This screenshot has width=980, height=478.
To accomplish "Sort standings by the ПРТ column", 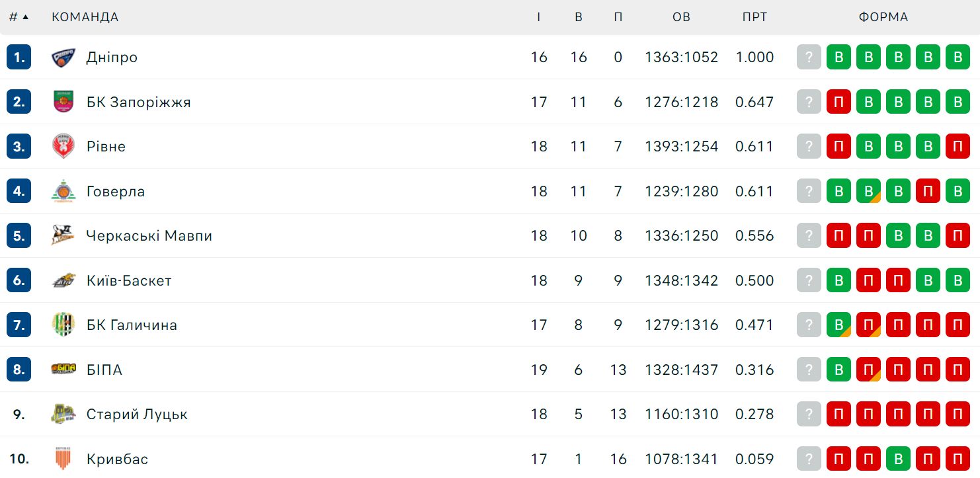I will (755, 17).
